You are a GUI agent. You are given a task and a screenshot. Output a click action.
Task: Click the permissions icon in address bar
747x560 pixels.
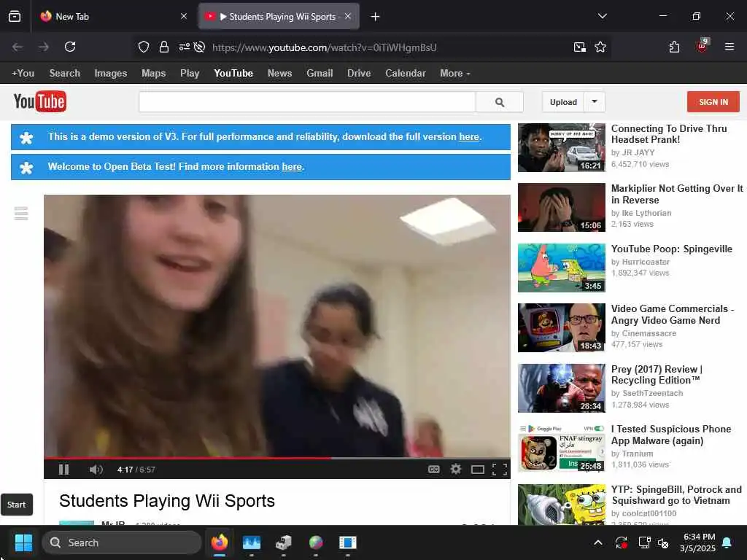[x=185, y=47]
